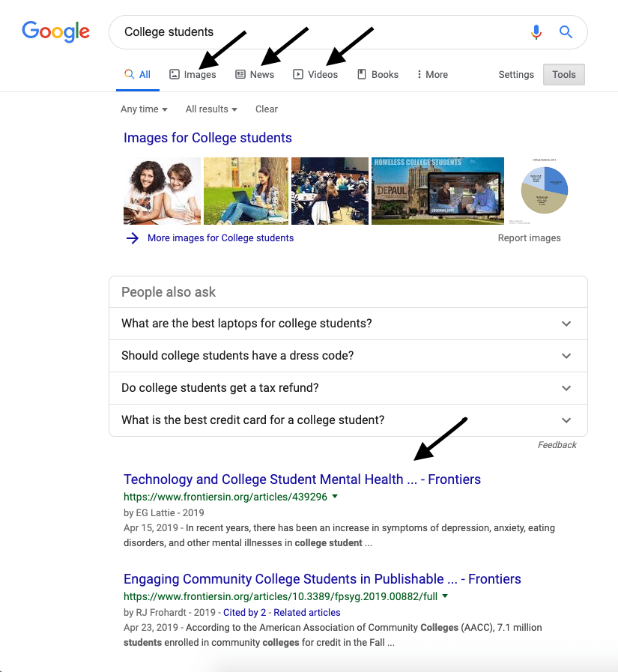618x672 pixels.
Task: Click the Tools button
Action: pyautogui.click(x=563, y=75)
